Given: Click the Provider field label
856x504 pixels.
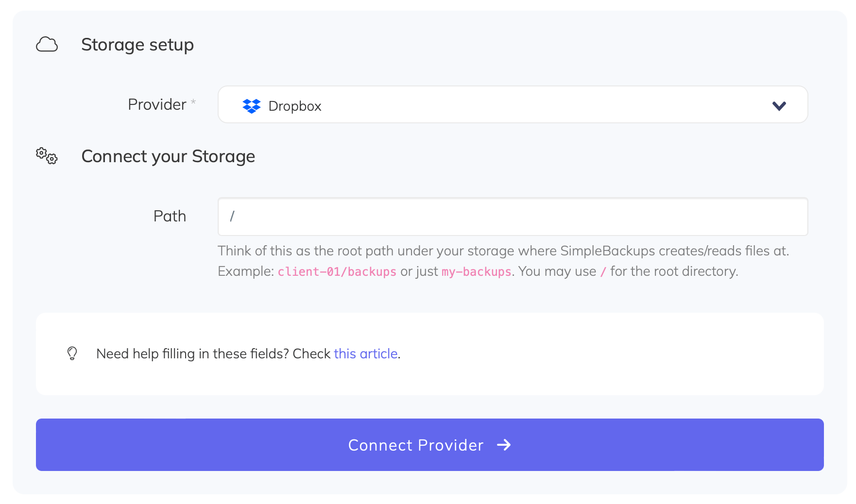Looking at the screenshot, I should (157, 104).
